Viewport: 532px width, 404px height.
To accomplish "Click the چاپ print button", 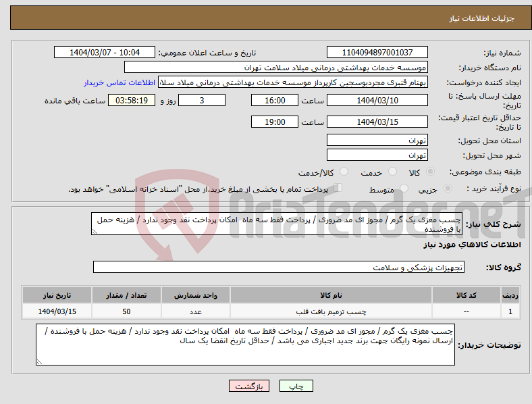I will coord(296,386).
